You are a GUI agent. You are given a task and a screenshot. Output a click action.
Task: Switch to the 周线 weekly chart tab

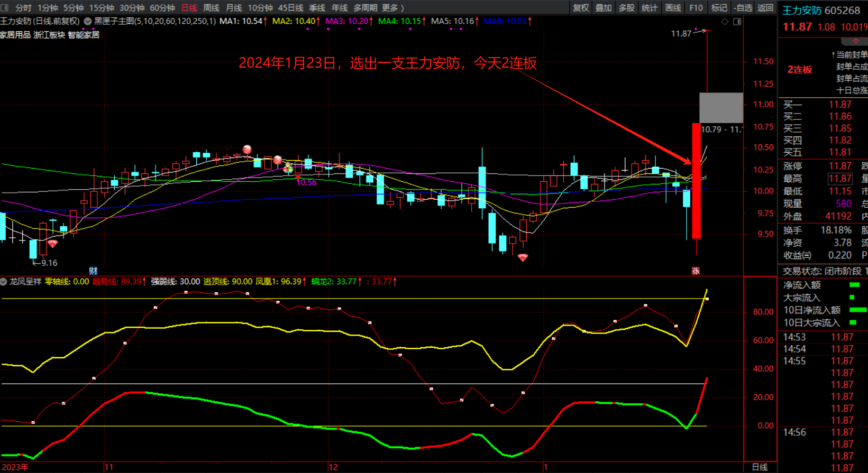coord(211,8)
